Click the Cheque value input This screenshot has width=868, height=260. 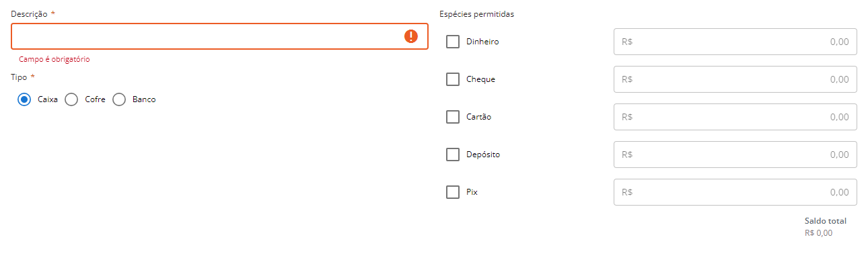(735, 79)
